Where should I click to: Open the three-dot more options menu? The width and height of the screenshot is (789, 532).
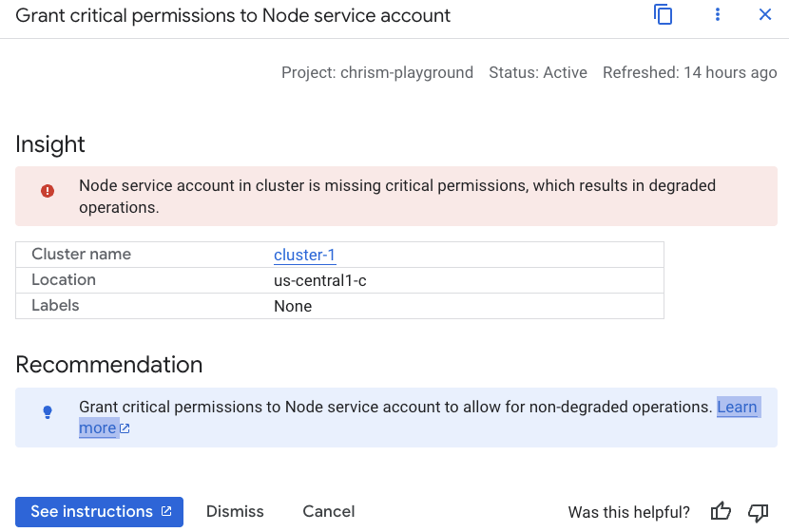718,15
